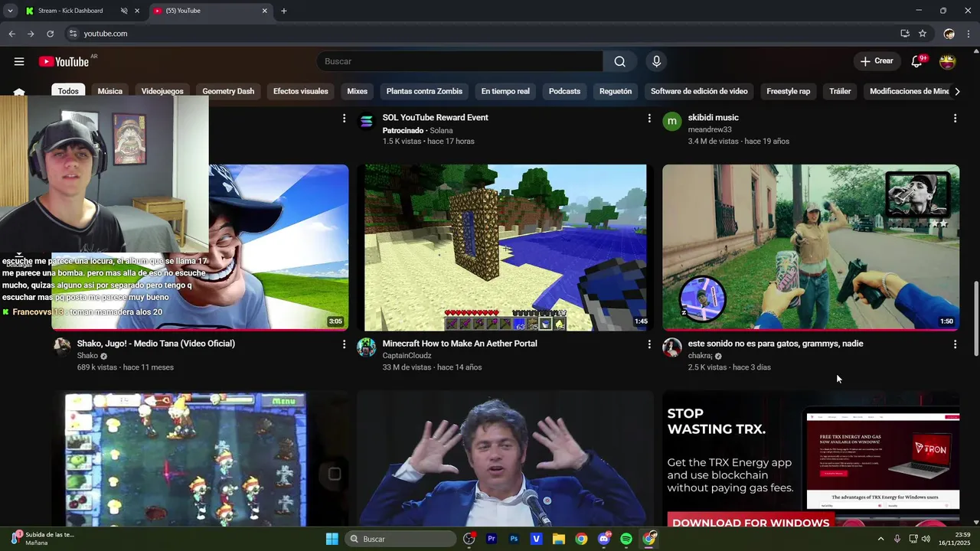Click the YouTube search input field
Screen dimensions: 980x551
(459, 61)
